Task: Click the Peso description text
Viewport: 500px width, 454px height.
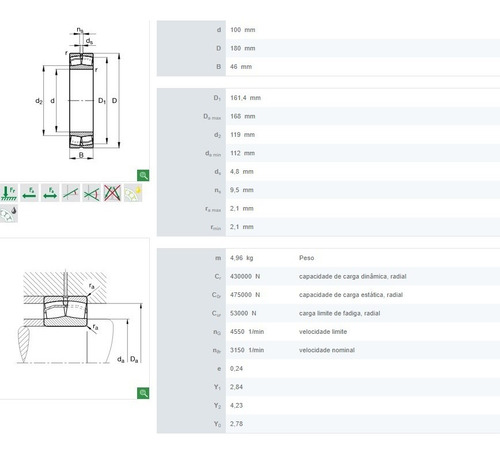Action: 306,258
